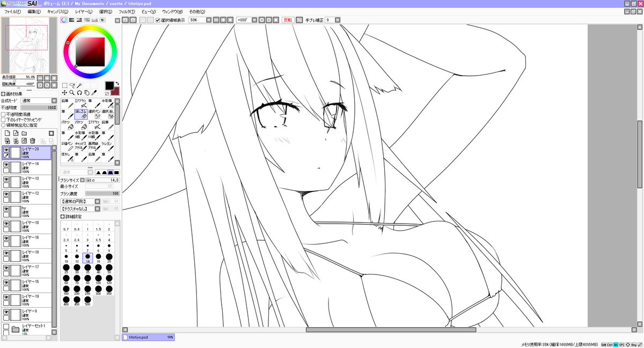This screenshot has width=644, height=348.
Task: Open the ファイル(F) menu
Action: point(12,11)
